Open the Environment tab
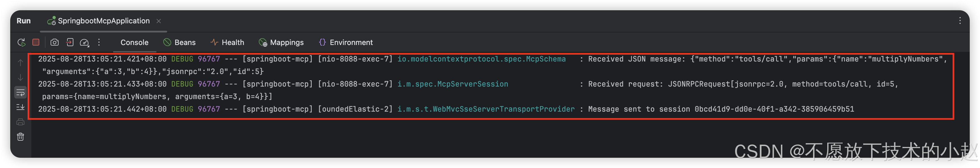 click(x=346, y=43)
